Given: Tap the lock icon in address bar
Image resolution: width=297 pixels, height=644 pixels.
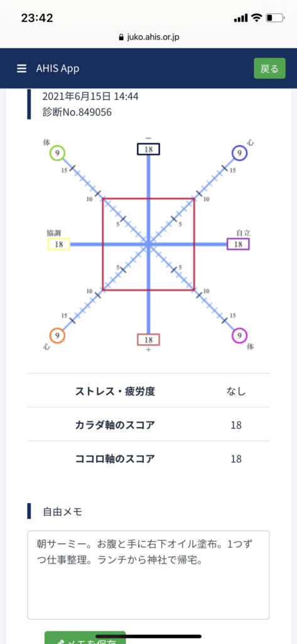Looking at the screenshot, I should point(121,37).
